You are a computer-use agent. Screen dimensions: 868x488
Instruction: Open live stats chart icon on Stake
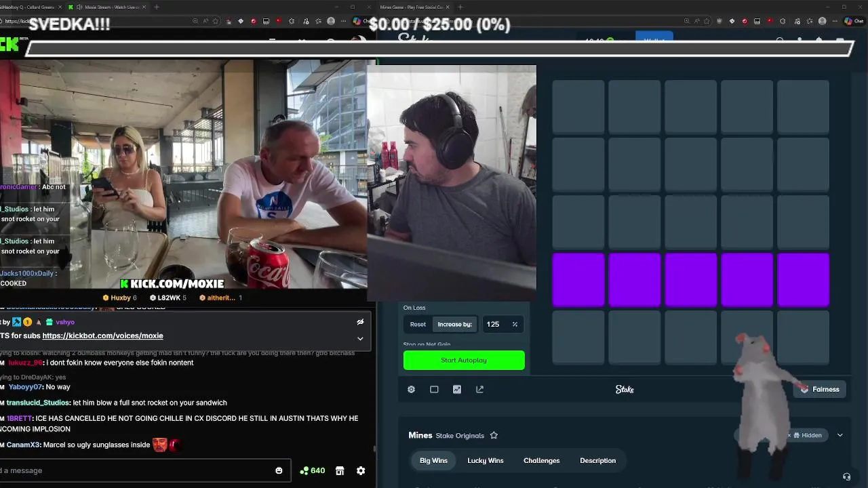(457, 389)
